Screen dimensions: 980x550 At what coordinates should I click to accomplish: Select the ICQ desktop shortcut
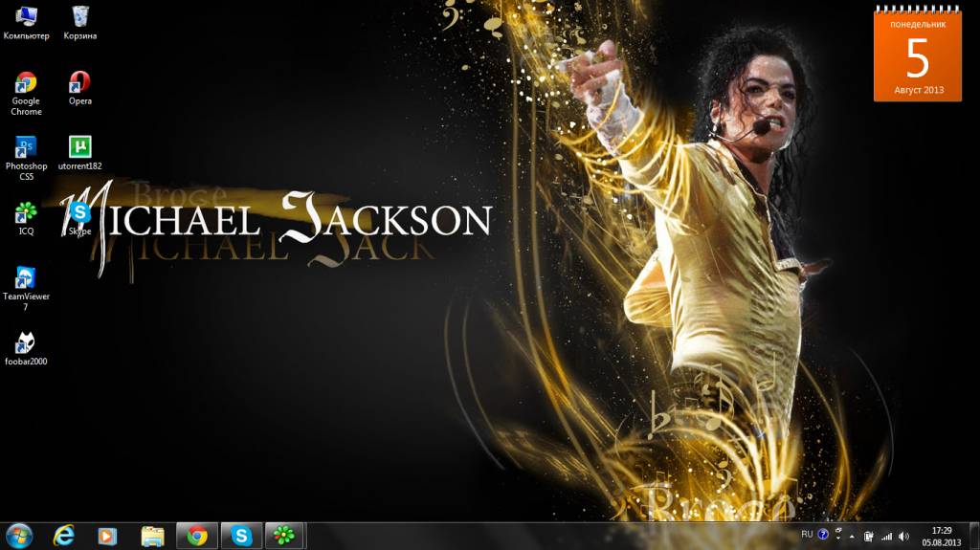[26, 213]
